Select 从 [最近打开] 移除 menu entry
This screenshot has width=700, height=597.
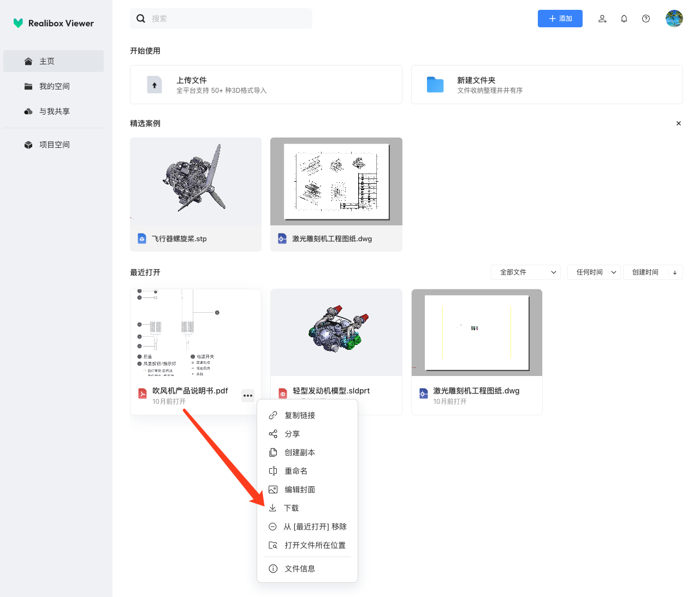307,527
